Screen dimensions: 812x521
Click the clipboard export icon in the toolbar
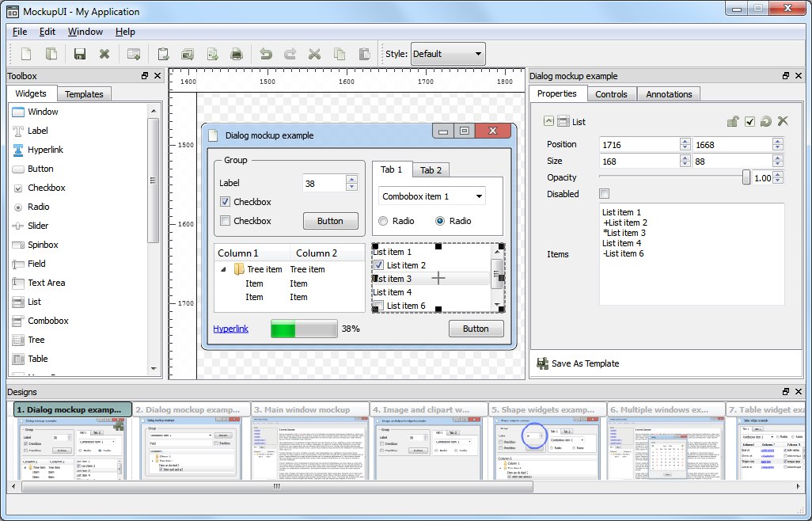[163, 54]
